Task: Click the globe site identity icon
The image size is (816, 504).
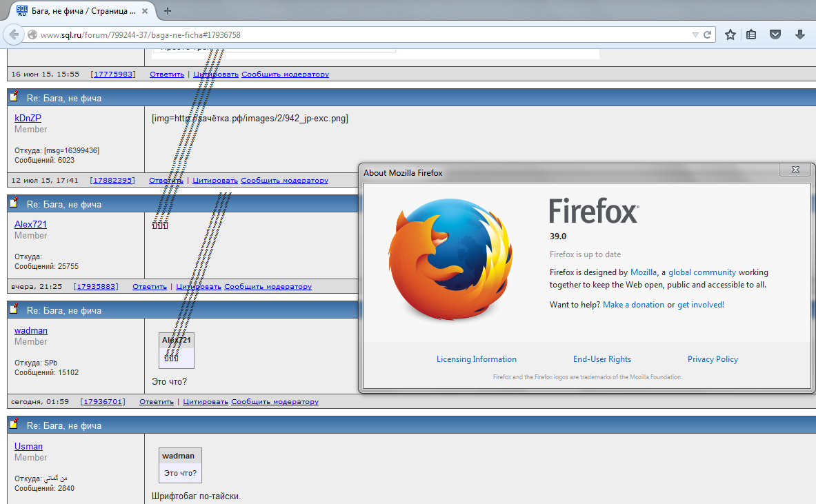Action: coord(32,34)
